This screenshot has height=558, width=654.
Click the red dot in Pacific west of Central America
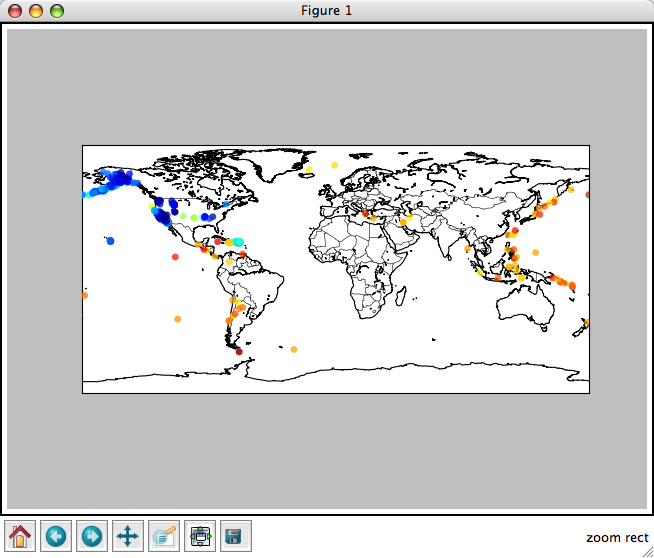coord(175,257)
